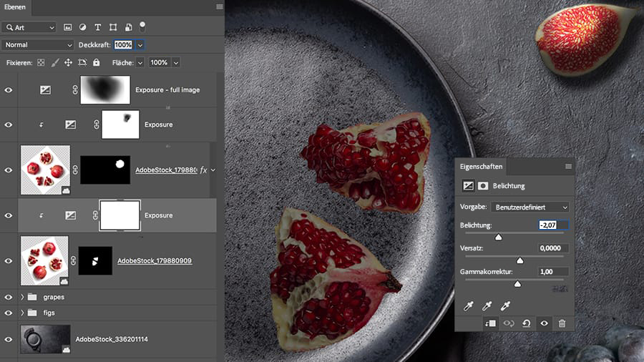The height and width of the screenshot is (362, 644).
Task: Adjust the Versatz slider handle
Action: pos(520,260)
